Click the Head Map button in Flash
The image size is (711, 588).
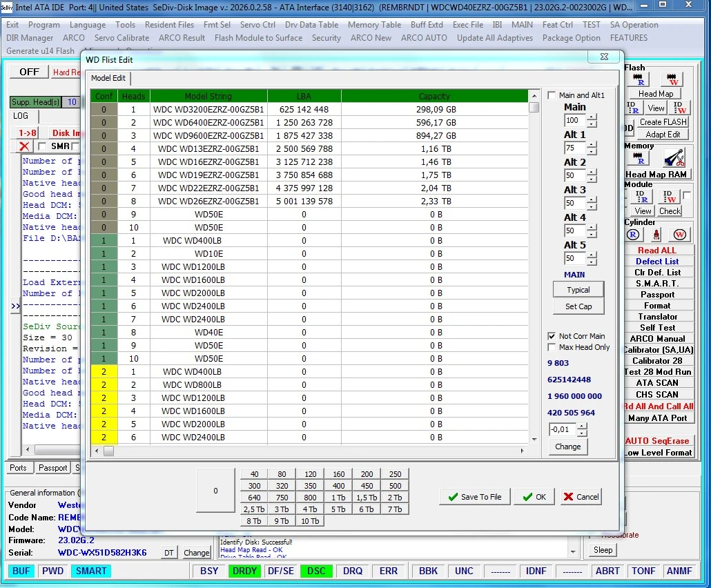pyautogui.click(x=655, y=94)
